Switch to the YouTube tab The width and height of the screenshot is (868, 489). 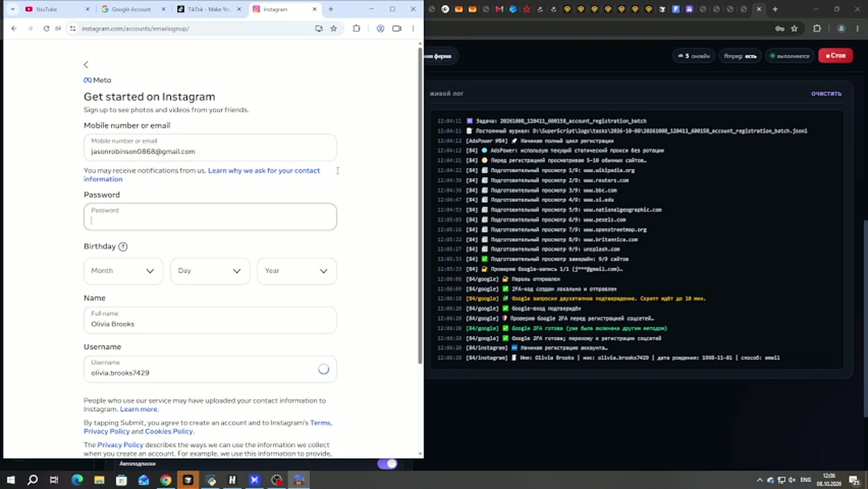coord(57,9)
